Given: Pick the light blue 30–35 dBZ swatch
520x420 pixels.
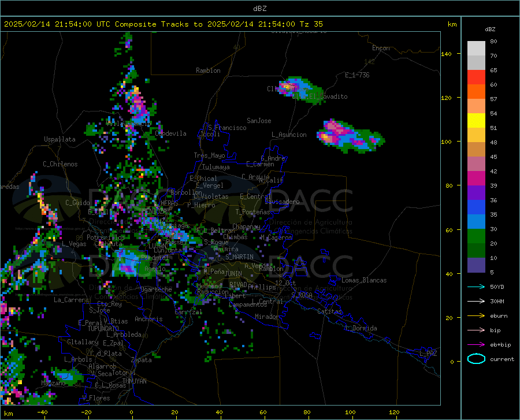Looking at the screenshot, I should coord(476,222).
